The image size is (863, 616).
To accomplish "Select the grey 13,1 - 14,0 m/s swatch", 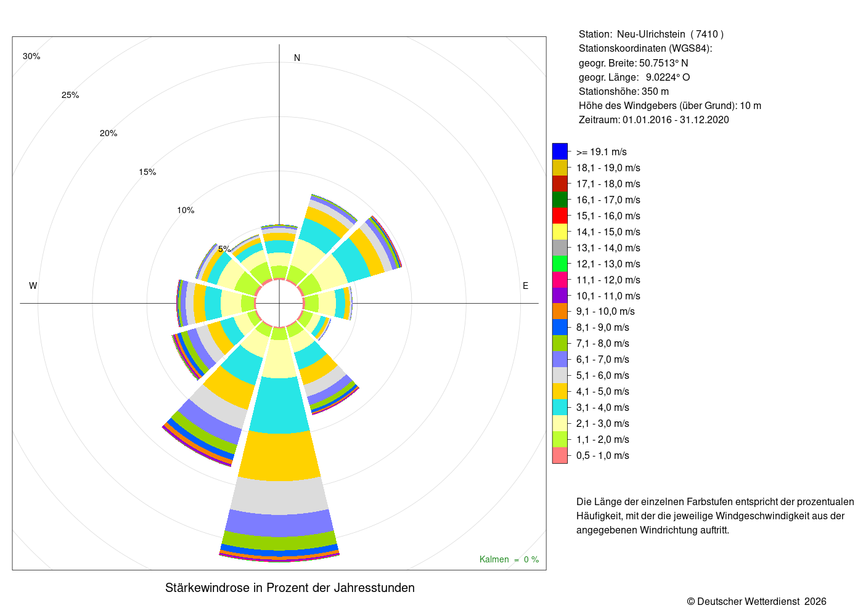I will pos(560,248).
